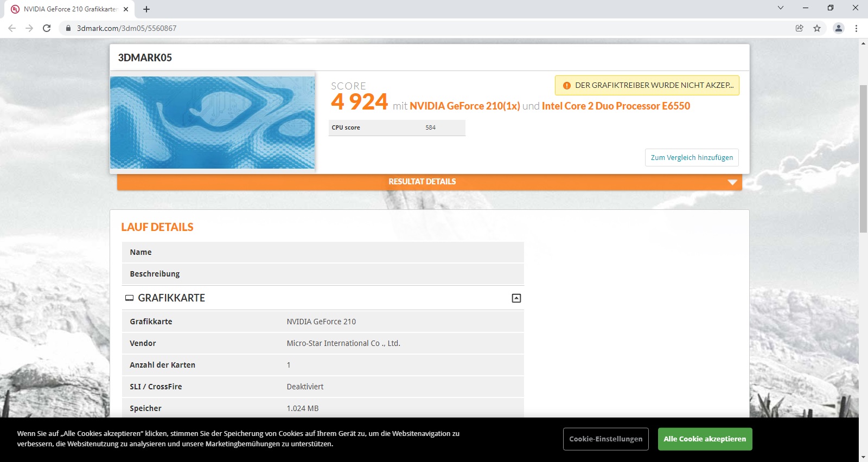This screenshot has width=868, height=462.
Task: Bookmark this page with the star icon
Action: pos(817,28)
